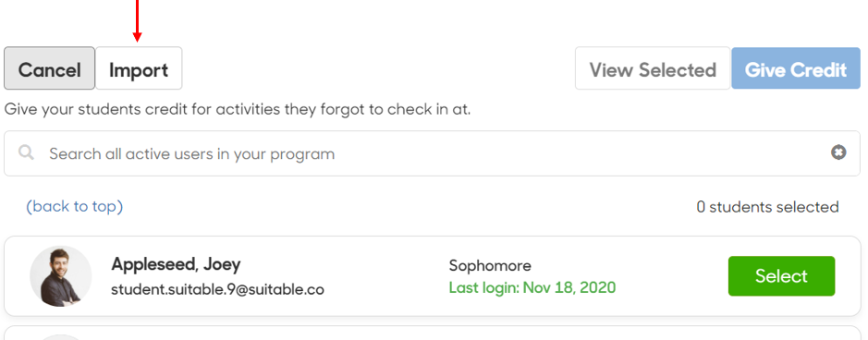Screen dimensions: 868x340
Task: Click the magnifying glass search icon
Action: 26,152
